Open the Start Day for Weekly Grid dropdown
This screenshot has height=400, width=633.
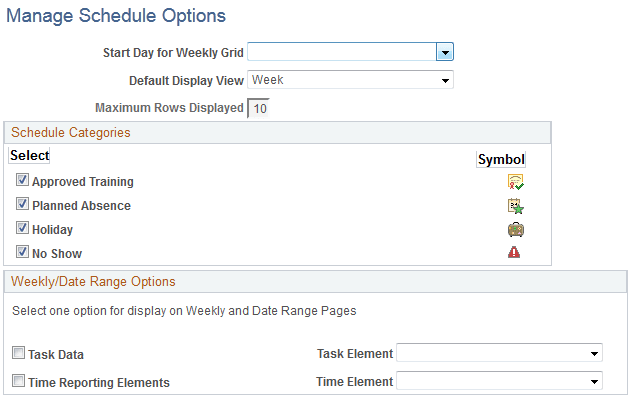(x=446, y=52)
